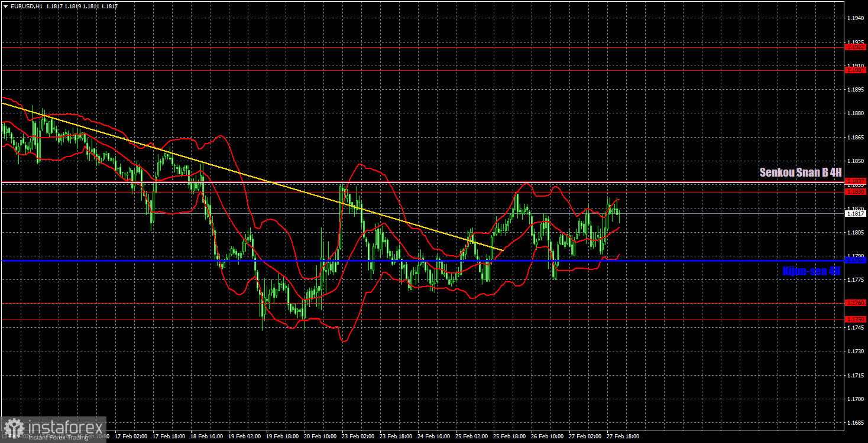Click the blue Kijun-sen 4H label

pos(811,271)
